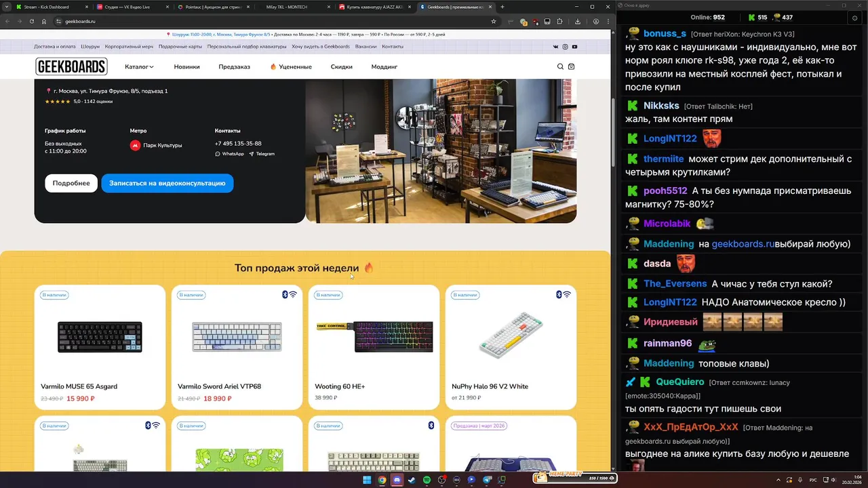Viewport: 868px width, 488px height.
Task: Click the browser home icon
Action: click(x=44, y=21)
